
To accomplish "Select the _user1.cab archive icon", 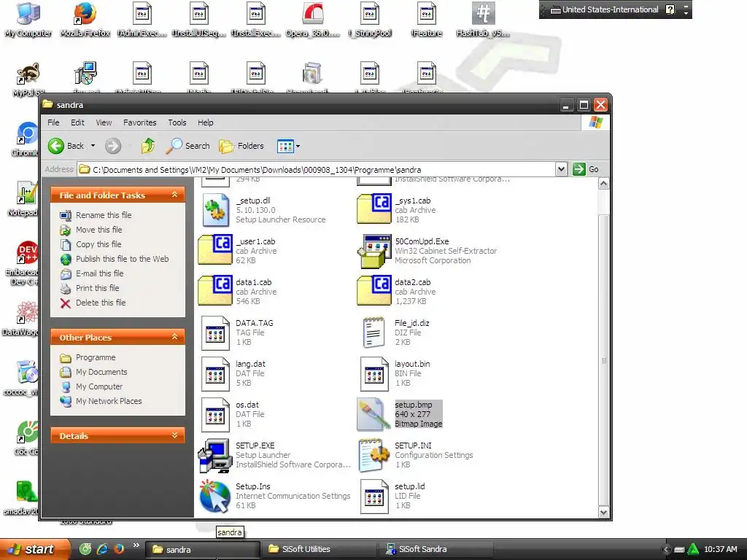I will [x=215, y=249].
